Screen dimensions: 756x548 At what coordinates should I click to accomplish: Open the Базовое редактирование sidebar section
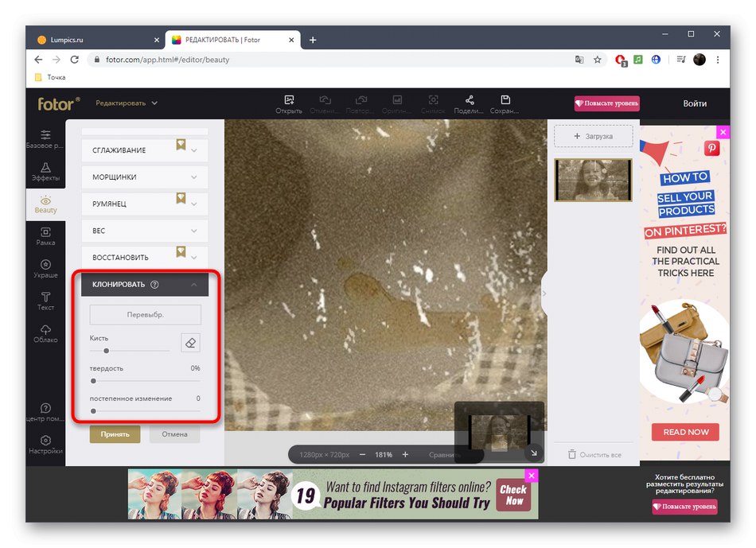click(x=45, y=139)
